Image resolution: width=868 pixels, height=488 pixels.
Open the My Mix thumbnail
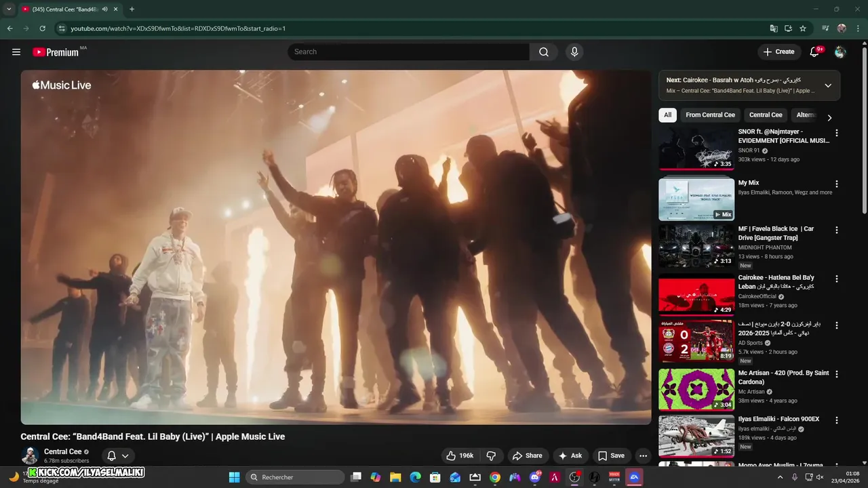point(696,199)
